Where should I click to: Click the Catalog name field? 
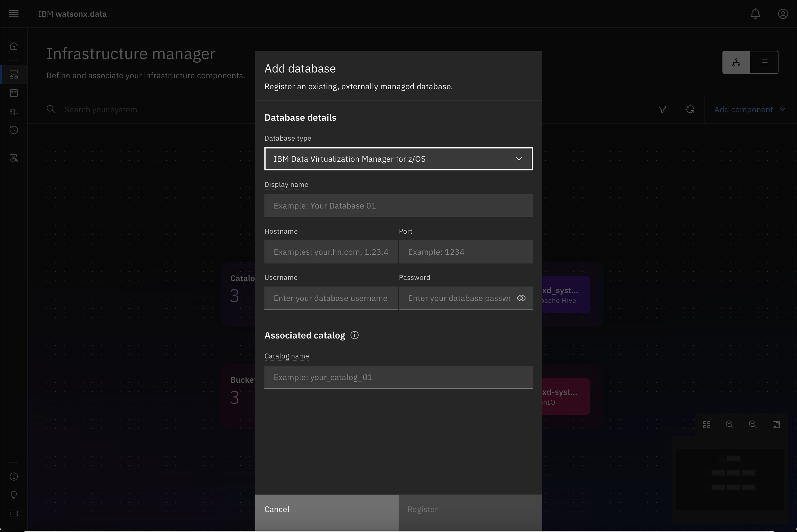[398, 377]
